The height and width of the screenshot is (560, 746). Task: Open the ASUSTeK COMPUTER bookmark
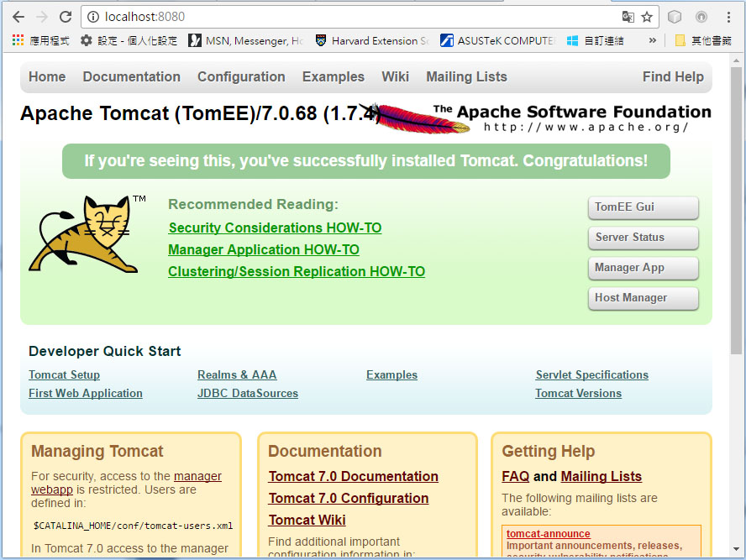(x=497, y=40)
